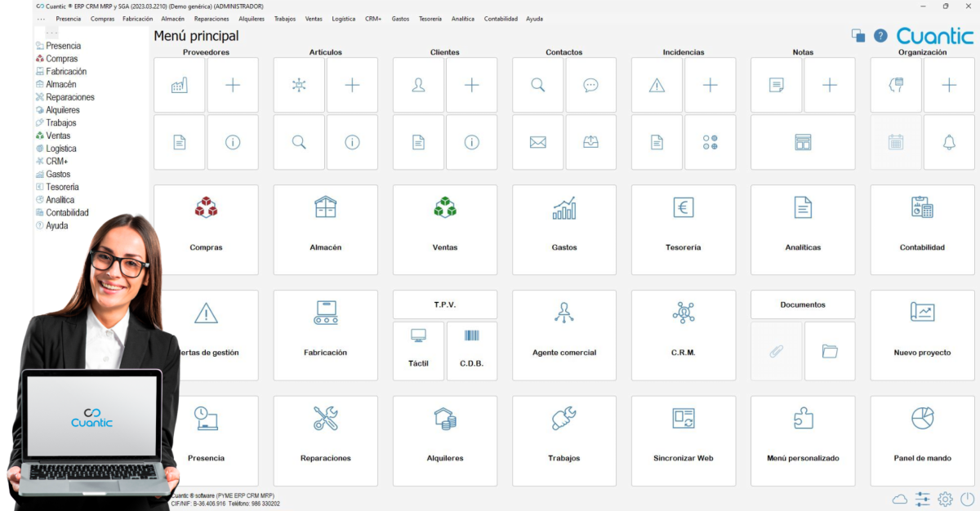Click the T.P.V. button

pos(444,304)
